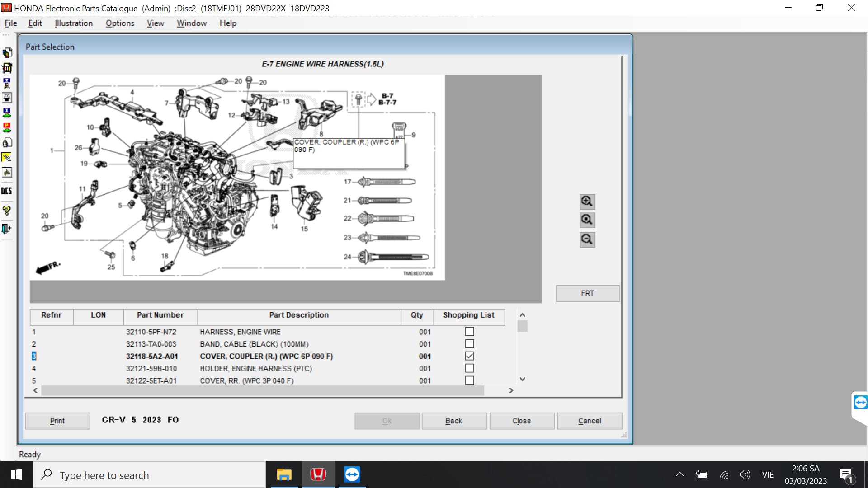The height and width of the screenshot is (488, 868).
Task: Click the document with lock sidebar icon
Action: point(7,143)
